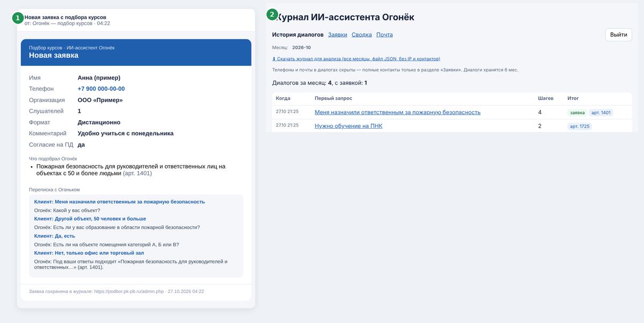Screen dimensions: 644x323
Task: Click the 'Журнал ИИ-ассистента Огонёк' title
Action: pyautogui.click(x=345, y=17)
